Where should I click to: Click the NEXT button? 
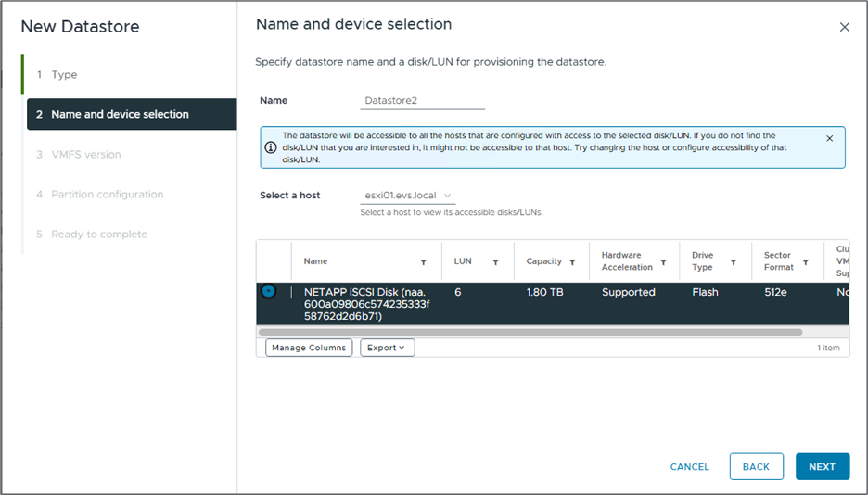[x=822, y=467]
